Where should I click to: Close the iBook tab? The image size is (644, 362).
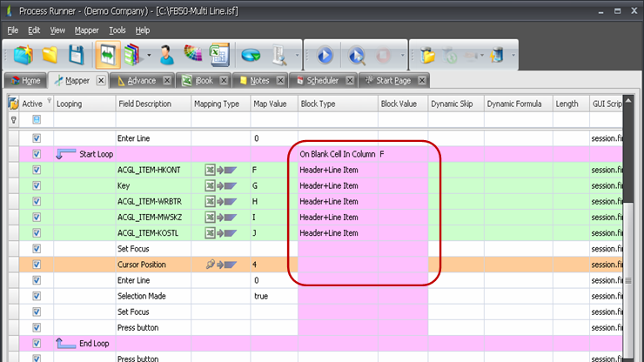(x=225, y=80)
